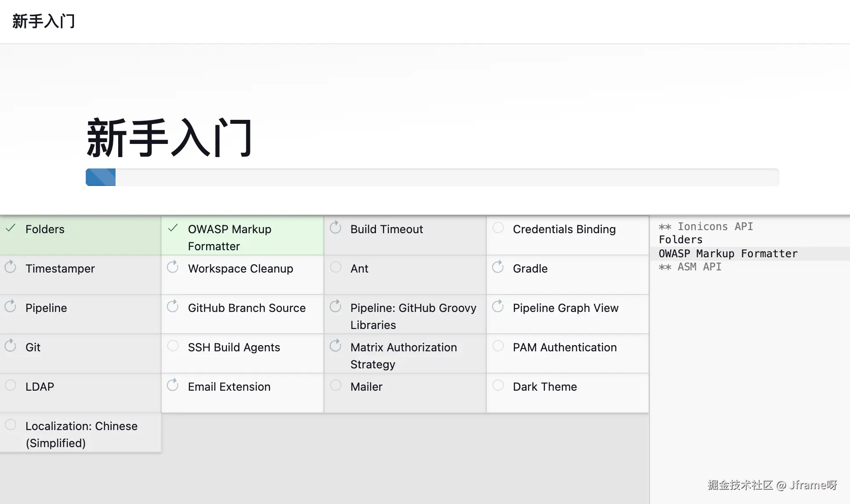Click the spinner icon next to Build Timeout

[x=336, y=227]
